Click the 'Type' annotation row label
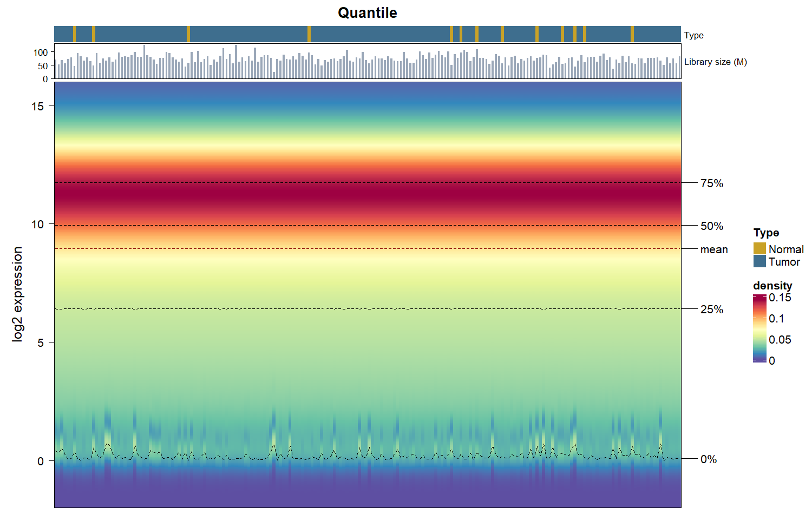 [x=693, y=35]
